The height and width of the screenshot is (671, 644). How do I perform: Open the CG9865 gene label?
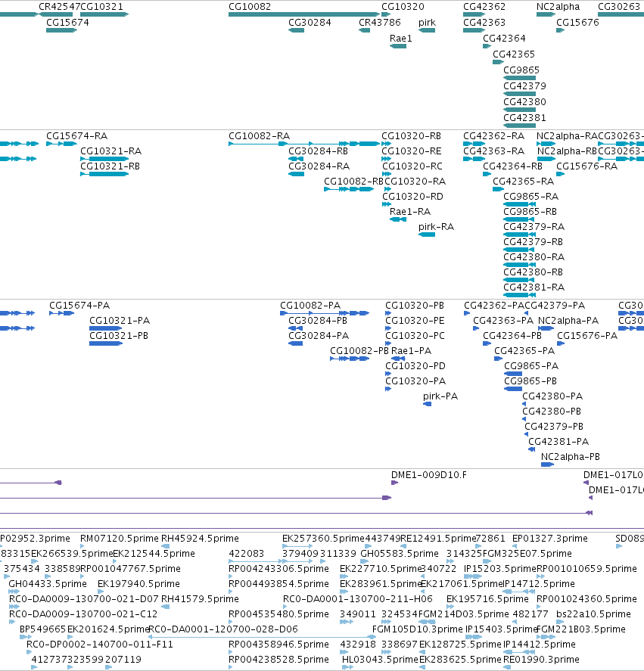(521, 70)
